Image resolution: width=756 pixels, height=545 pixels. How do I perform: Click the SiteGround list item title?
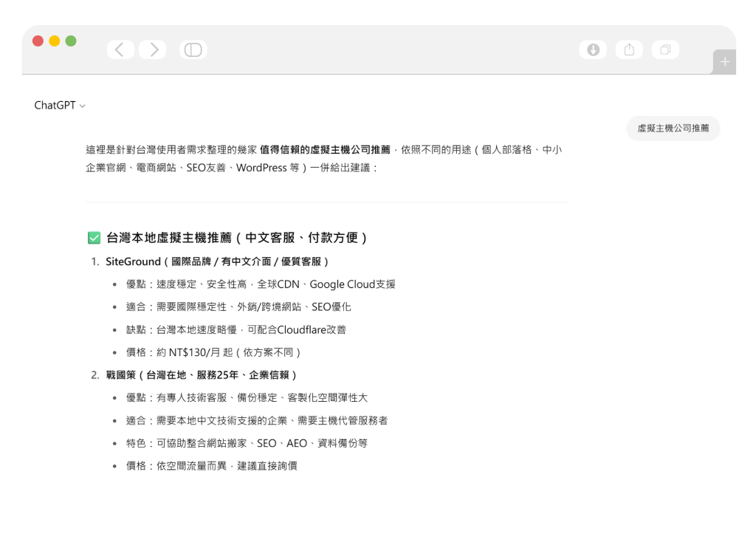[x=217, y=261]
